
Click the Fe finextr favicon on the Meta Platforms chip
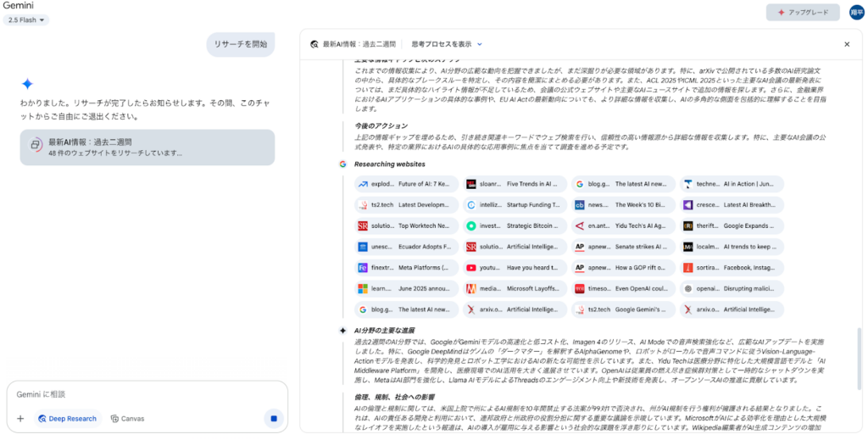pyautogui.click(x=363, y=268)
